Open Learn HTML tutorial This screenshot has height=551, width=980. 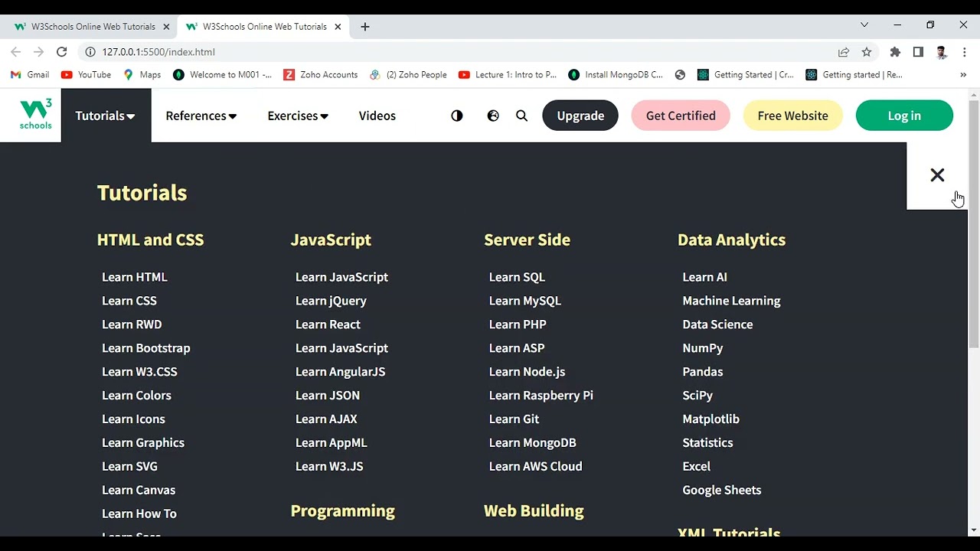135,277
